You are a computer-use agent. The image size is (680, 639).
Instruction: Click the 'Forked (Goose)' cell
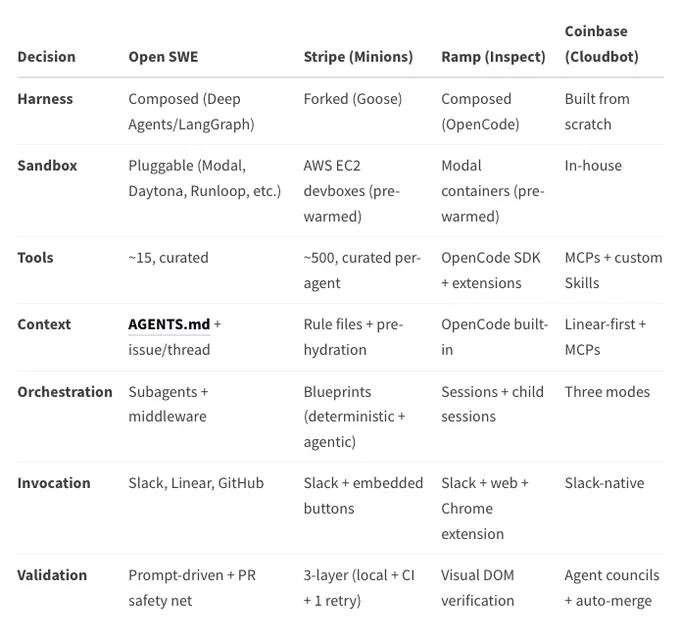pyautogui.click(x=352, y=99)
